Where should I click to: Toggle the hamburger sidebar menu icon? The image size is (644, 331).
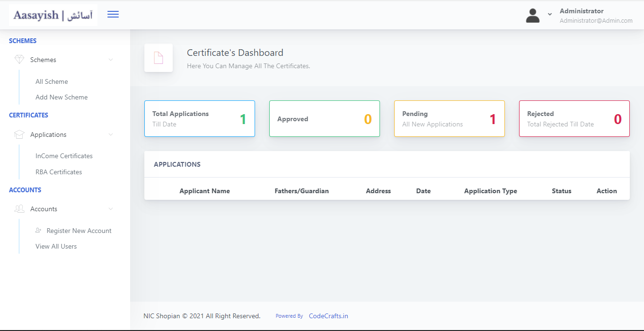tap(113, 15)
